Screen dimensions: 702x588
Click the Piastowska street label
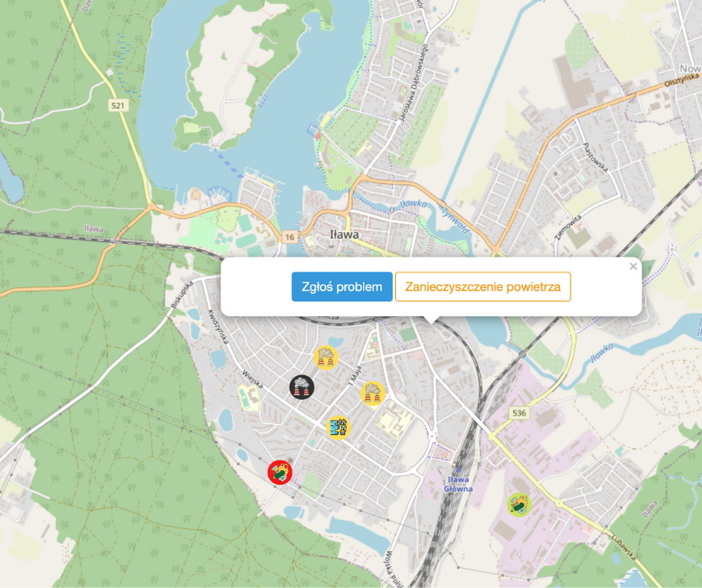point(595,157)
